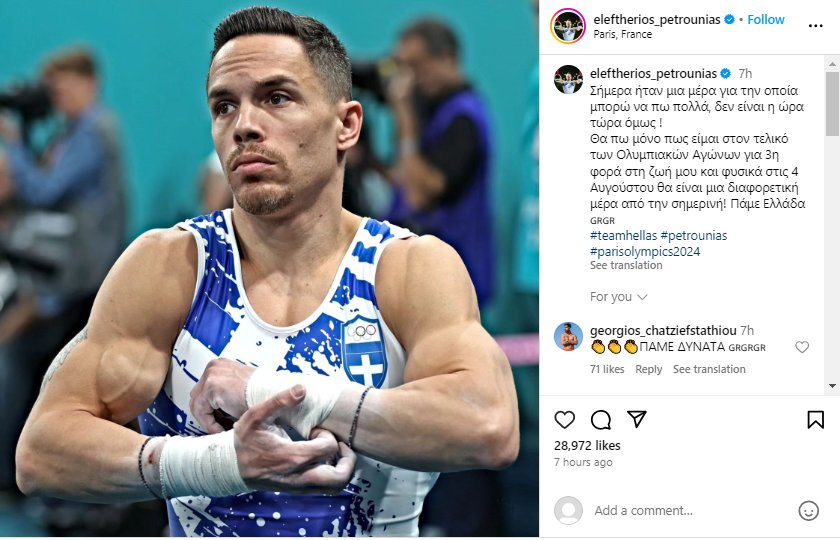Open the #parisolympics2024 hashtag
The width and height of the screenshot is (840, 540).
click(x=645, y=252)
